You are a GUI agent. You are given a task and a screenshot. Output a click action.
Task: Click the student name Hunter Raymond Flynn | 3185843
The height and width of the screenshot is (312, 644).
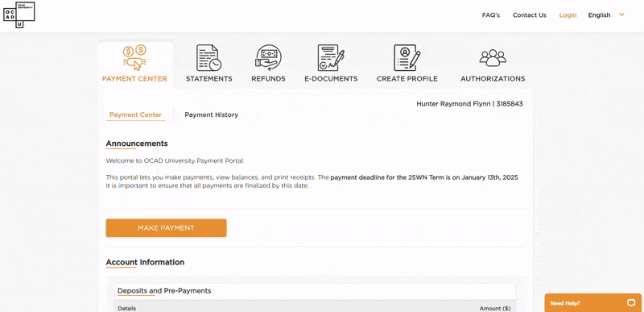tap(469, 104)
